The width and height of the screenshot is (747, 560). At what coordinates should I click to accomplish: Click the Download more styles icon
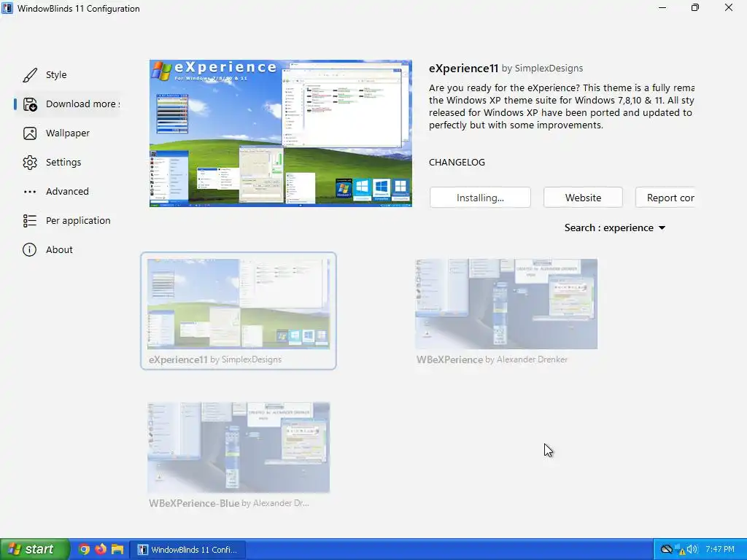pos(29,104)
